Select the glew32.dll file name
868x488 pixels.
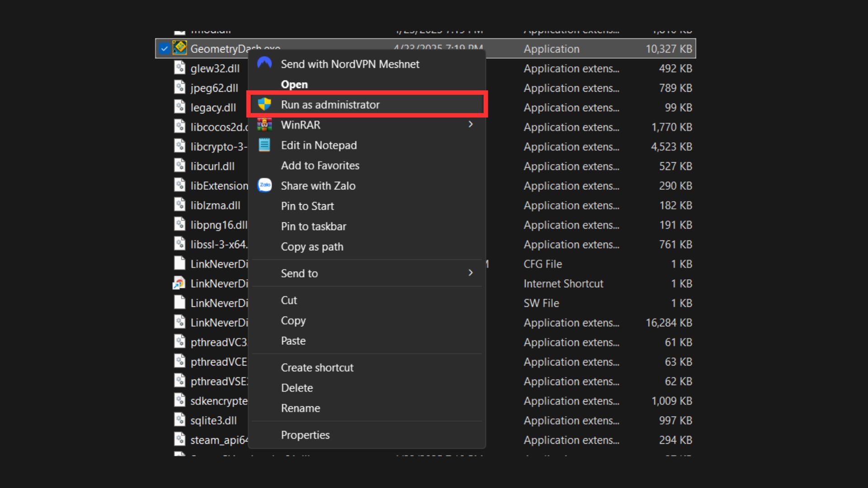(x=215, y=68)
